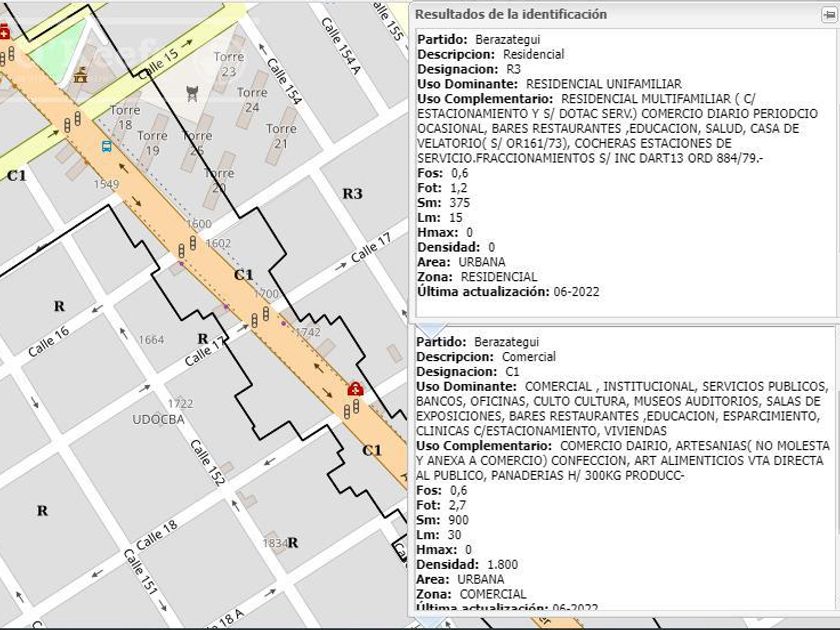Click 'Fot: 1,2' value
Image resolution: width=840 pixels, height=630 pixels.
[442, 188]
